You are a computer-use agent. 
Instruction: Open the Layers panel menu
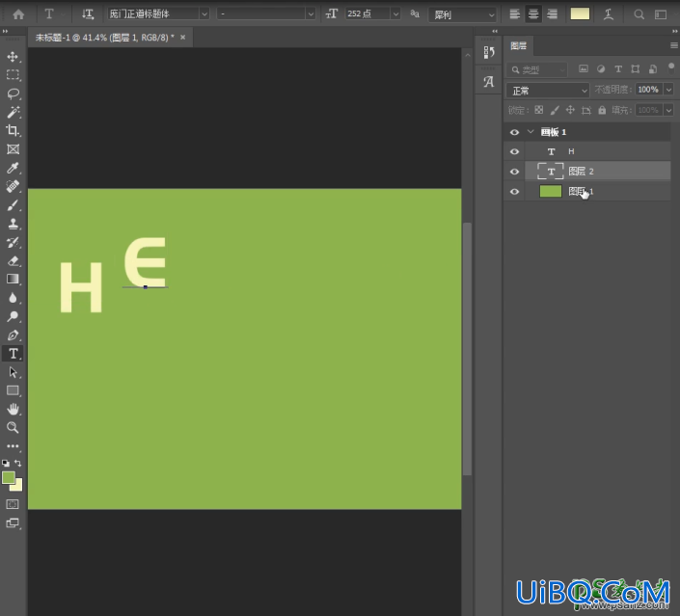point(674,45)
